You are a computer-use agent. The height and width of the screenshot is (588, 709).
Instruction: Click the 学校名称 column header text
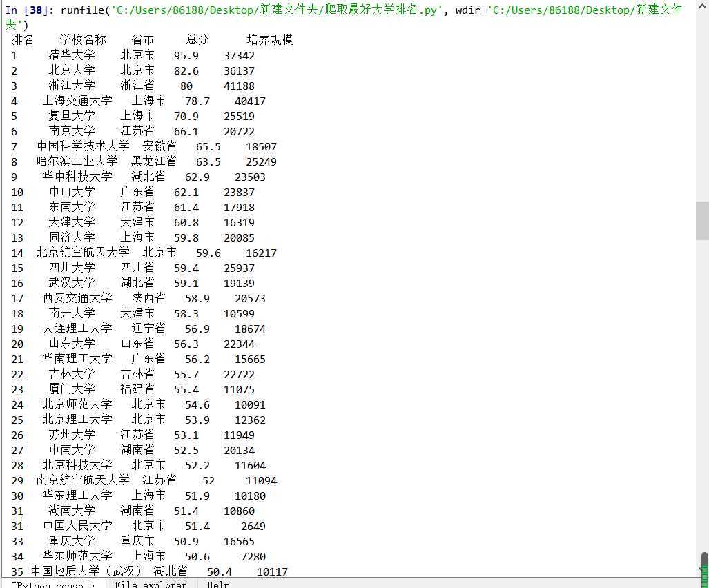click(83, 40)
